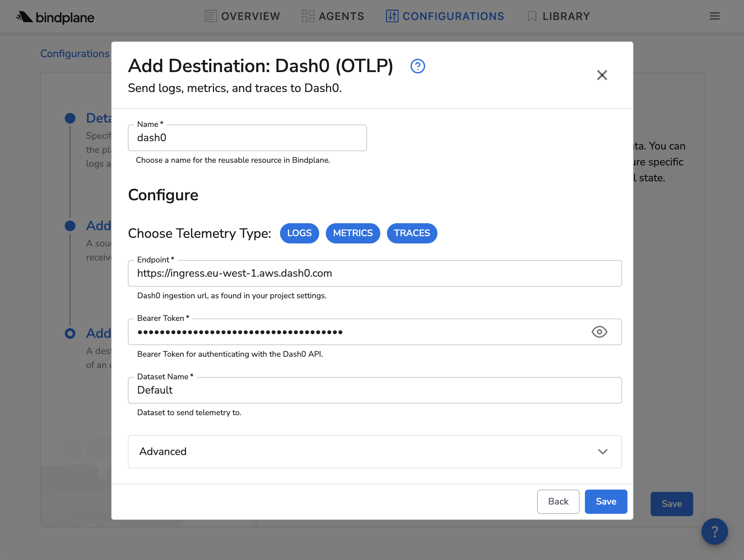Open the hamburger menu icon
This screenshot has height=560, width=744.
coord(714,16)
